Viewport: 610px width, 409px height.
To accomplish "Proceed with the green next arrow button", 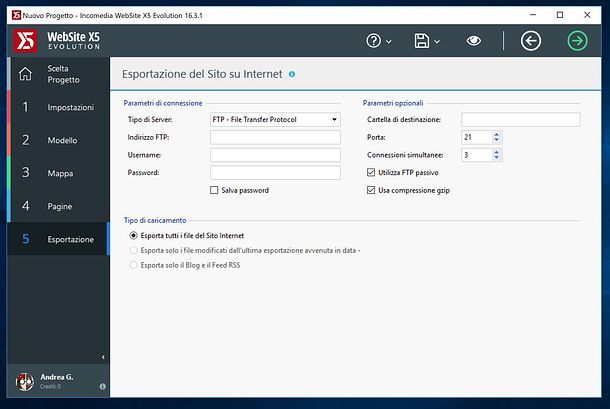I will pyautogui.click(x=577, y=40).
